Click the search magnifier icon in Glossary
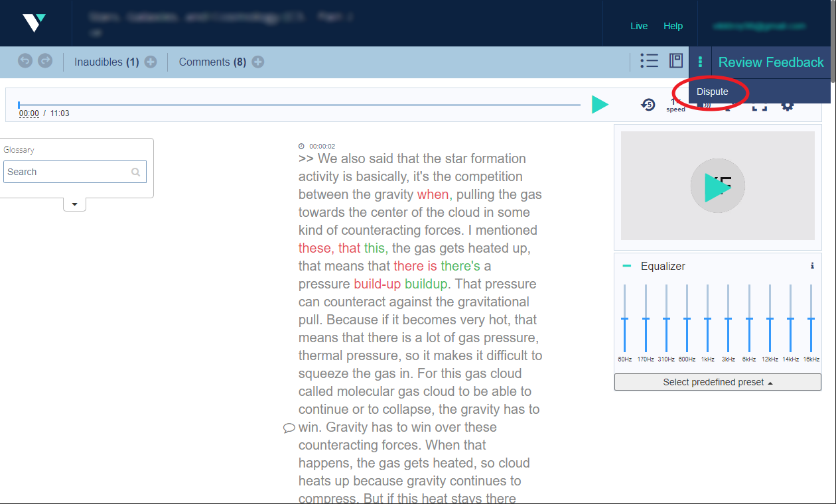The image size is (836, 504). [x=136, y=172]
